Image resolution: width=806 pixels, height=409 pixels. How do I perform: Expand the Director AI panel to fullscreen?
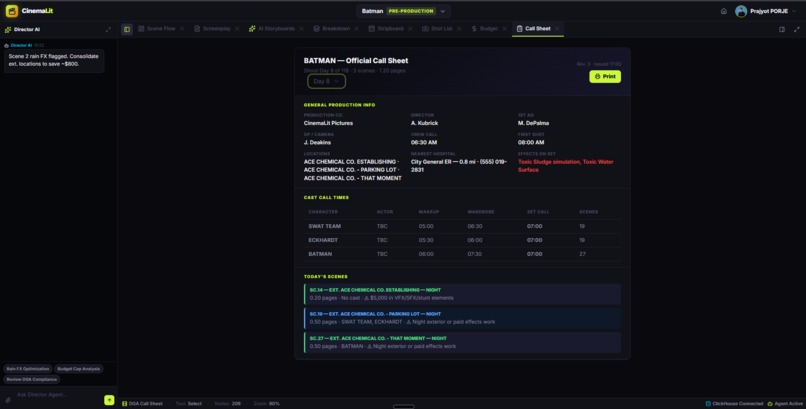point(108,30)
